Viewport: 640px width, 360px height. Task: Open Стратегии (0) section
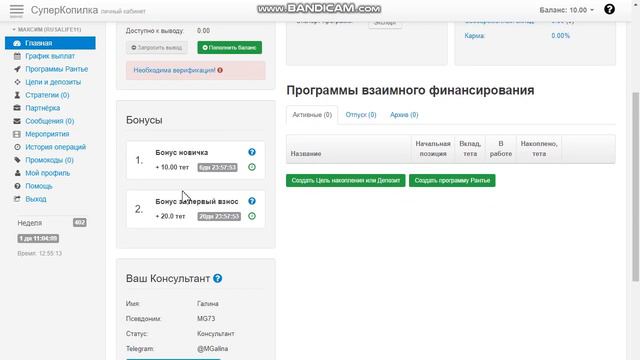(x=47, y=95)
